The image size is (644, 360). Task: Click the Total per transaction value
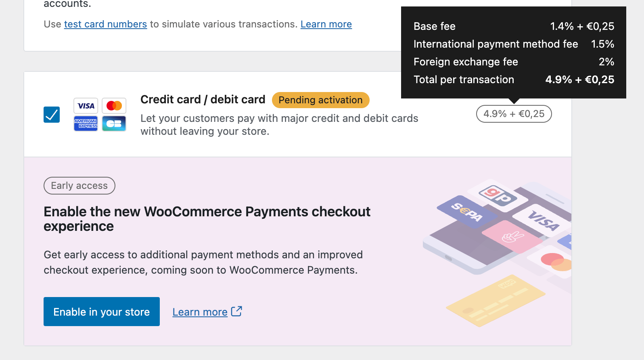[x=580, y=80]
